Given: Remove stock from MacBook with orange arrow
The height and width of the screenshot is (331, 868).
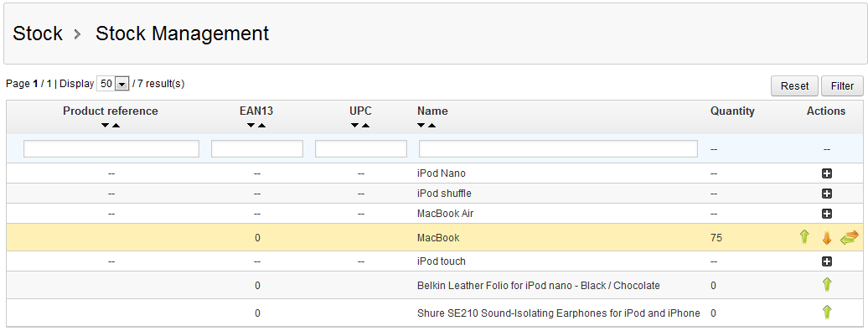Looking at the screenshot, I should pos(826,238).
